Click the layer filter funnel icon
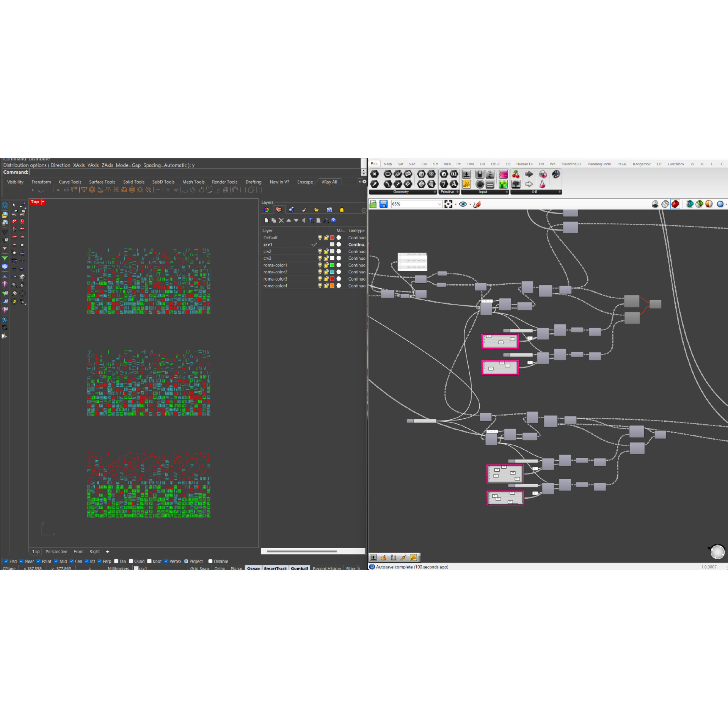 (x=311, y=220)
